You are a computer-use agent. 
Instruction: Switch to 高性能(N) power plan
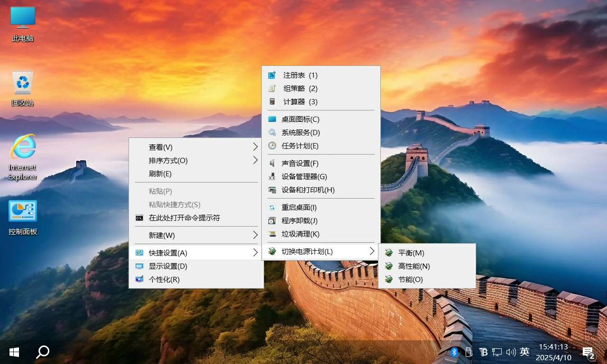[414, 266]
